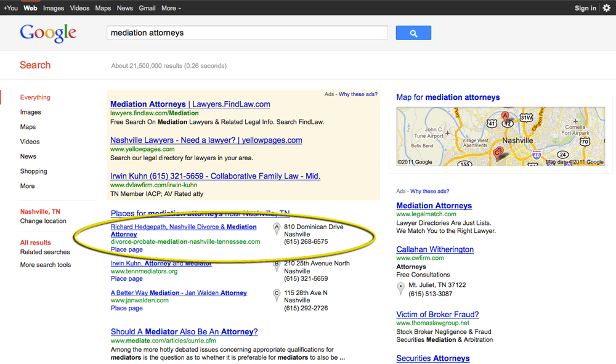Screen dimensions: 616x364
Task: Open the Callahan Witherington ad
Action: pyautogui.click(x=435, y=249)
